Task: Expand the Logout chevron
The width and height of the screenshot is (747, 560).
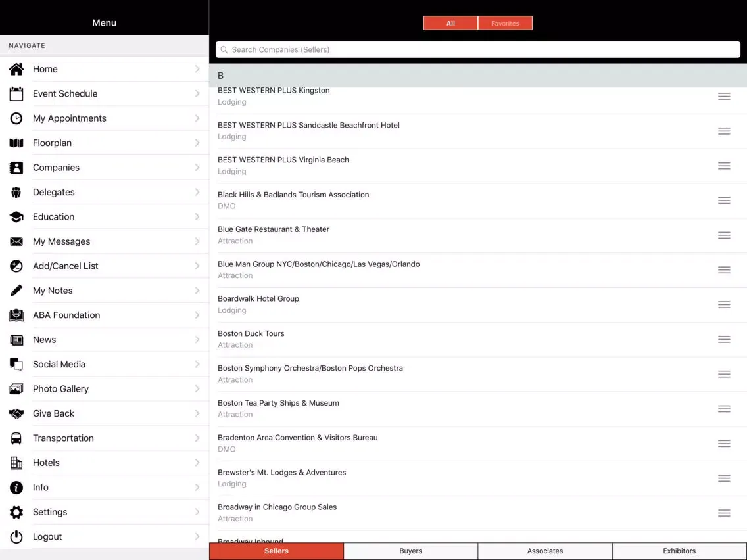Action: tap(197, 536)
